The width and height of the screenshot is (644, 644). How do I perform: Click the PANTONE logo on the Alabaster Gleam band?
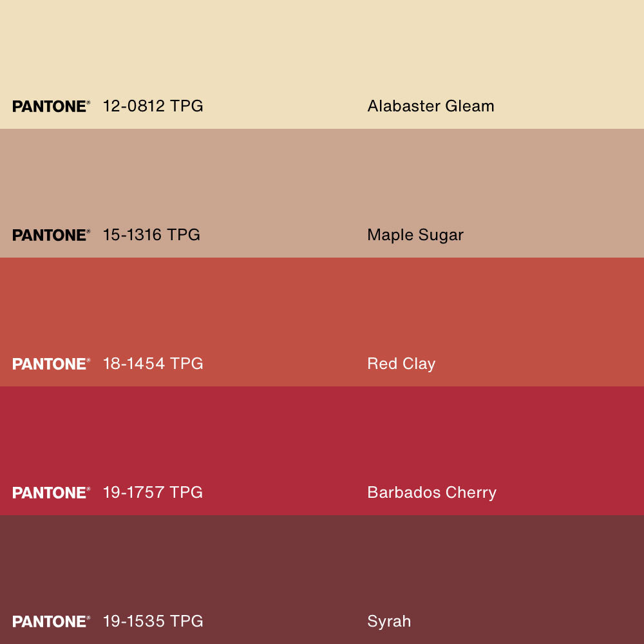tap(51, 106)
